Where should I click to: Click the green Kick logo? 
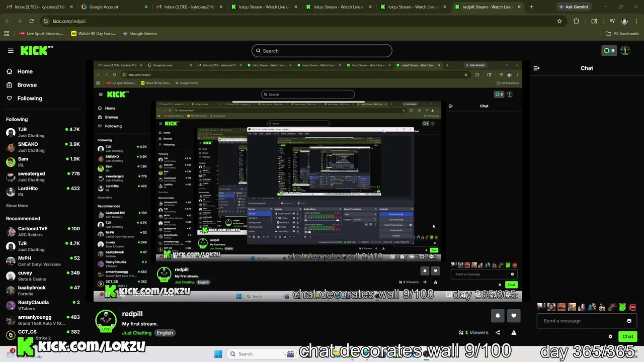point(36,51)
